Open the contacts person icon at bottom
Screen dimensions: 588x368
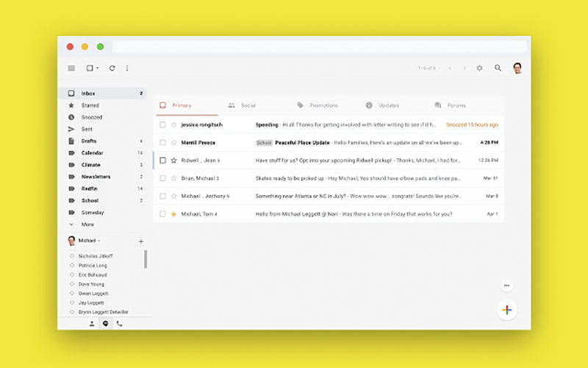[x=92, y=324]
